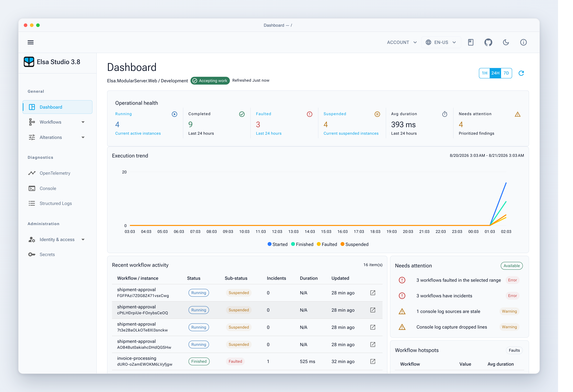
Task: Open the Secrets page
Action: point(57,254)
